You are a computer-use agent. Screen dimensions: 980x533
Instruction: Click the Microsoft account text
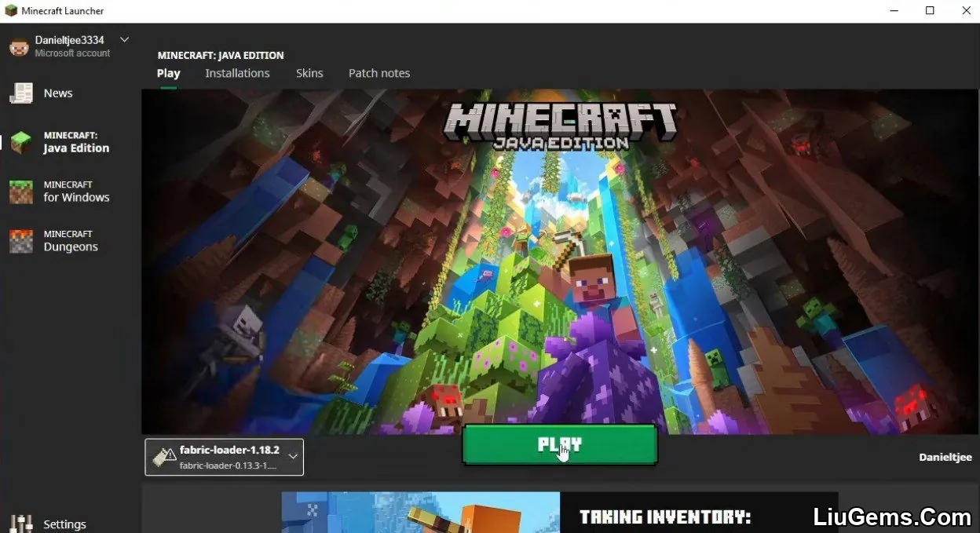72,53
